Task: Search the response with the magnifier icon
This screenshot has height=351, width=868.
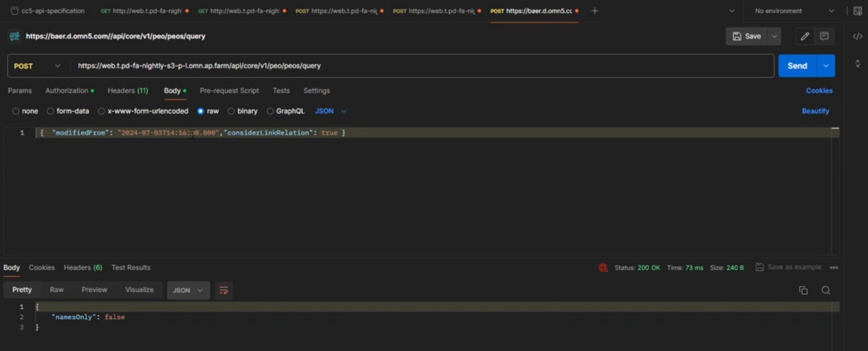Action: click(x=826, y=290)
